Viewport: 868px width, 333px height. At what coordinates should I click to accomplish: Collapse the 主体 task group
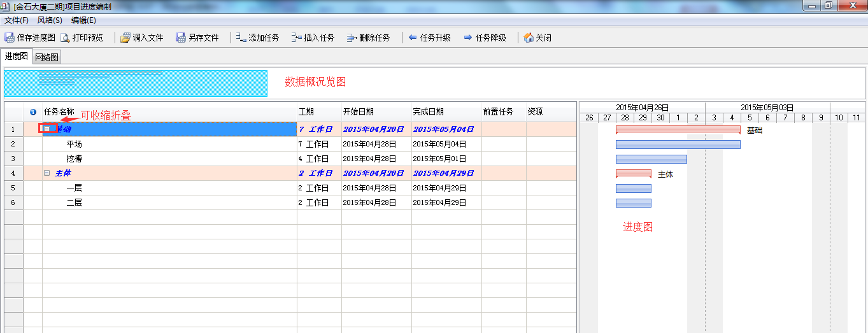47,173
